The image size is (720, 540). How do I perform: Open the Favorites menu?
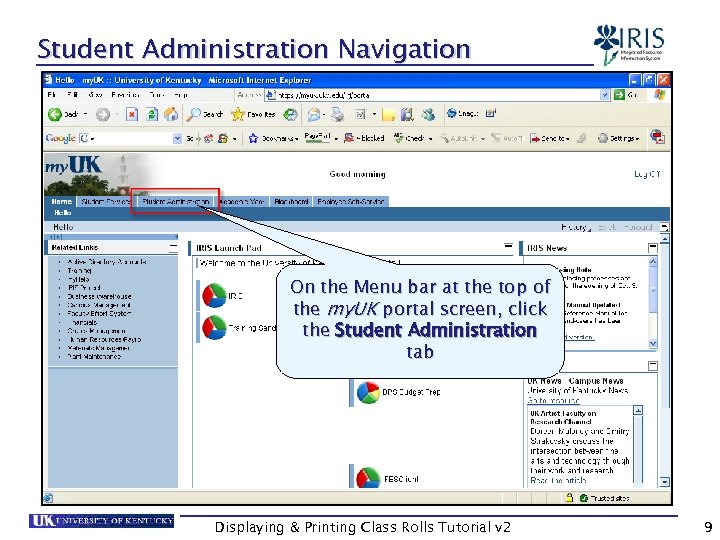125,95
